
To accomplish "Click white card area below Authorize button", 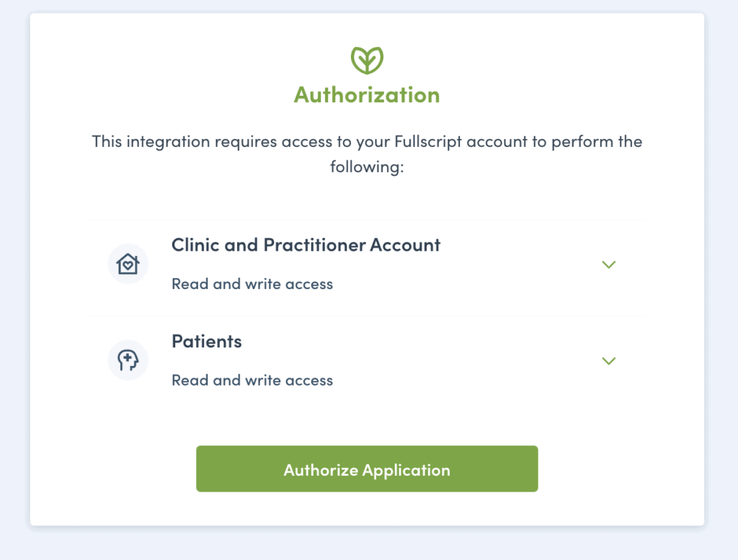I will point(367,508).
